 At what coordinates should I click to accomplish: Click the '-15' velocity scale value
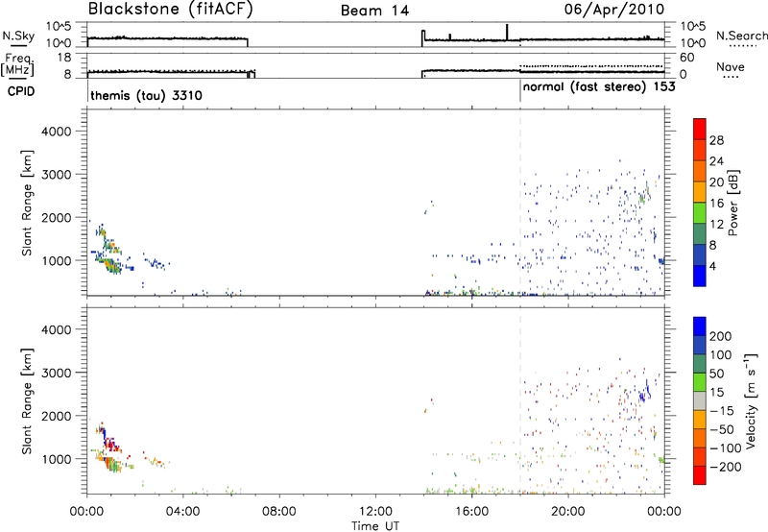tap(722, 410)
